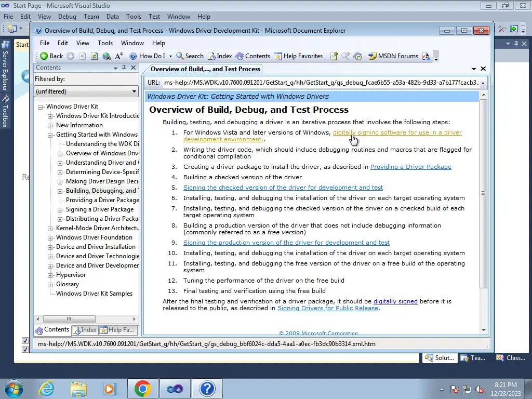Open the document tab list dropdown arrow
532x399 pixels.
tap(474, 69)
